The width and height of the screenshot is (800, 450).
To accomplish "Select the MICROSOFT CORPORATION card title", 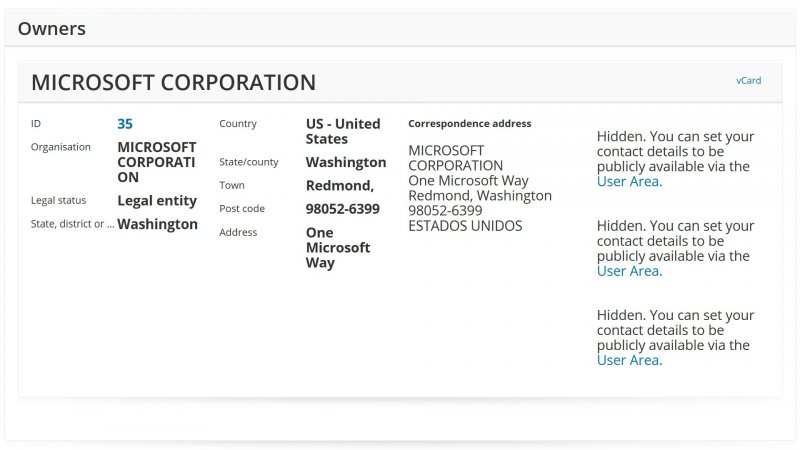I will pyautogui.click(x=173, y=83).
